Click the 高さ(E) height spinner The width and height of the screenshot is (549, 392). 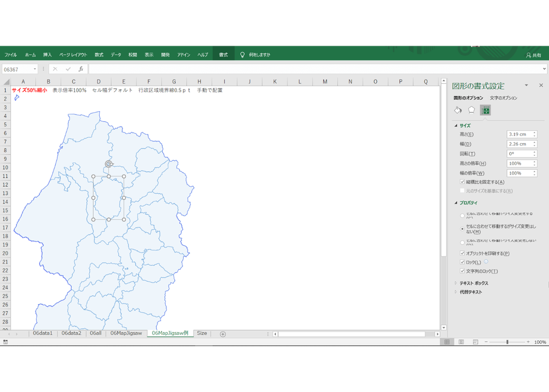[534, 134]
